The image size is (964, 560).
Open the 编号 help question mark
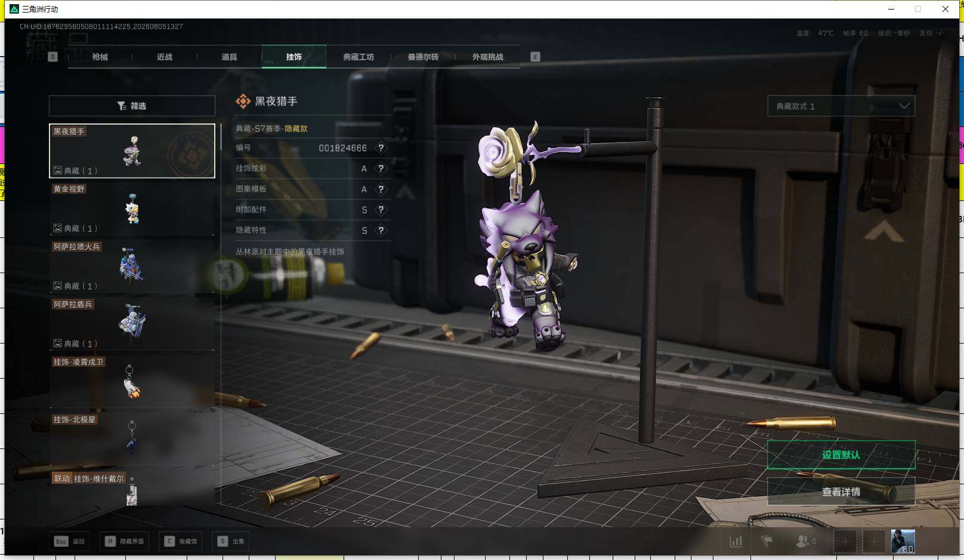click(x=381, y=148)
